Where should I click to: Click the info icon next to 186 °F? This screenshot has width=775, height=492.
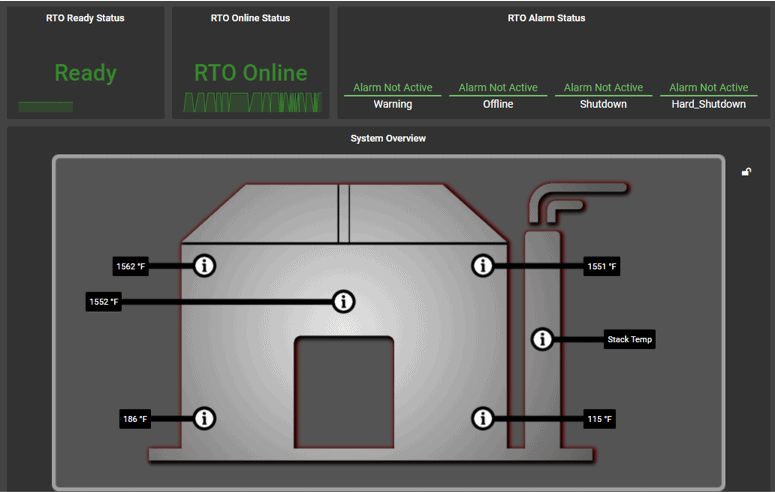tap(204, 419)
